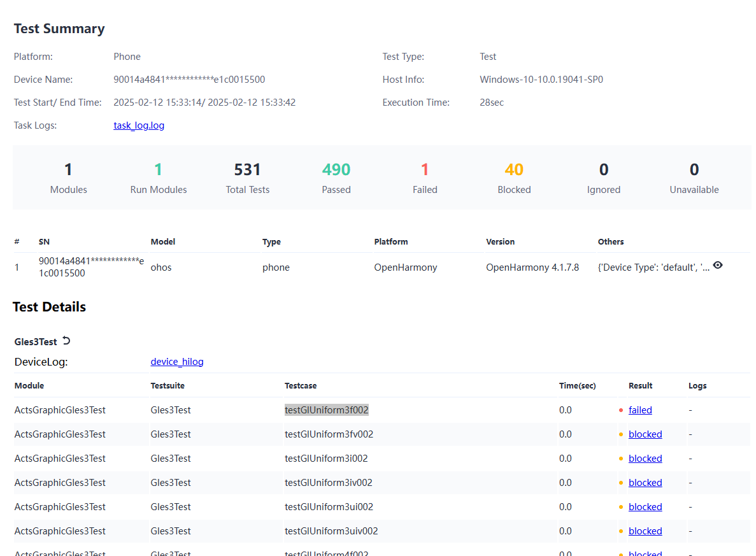The width and height of the screenshot is (756, 556).
Task: Click the Test Start/End Time value
Action: (x=204, y=103)
